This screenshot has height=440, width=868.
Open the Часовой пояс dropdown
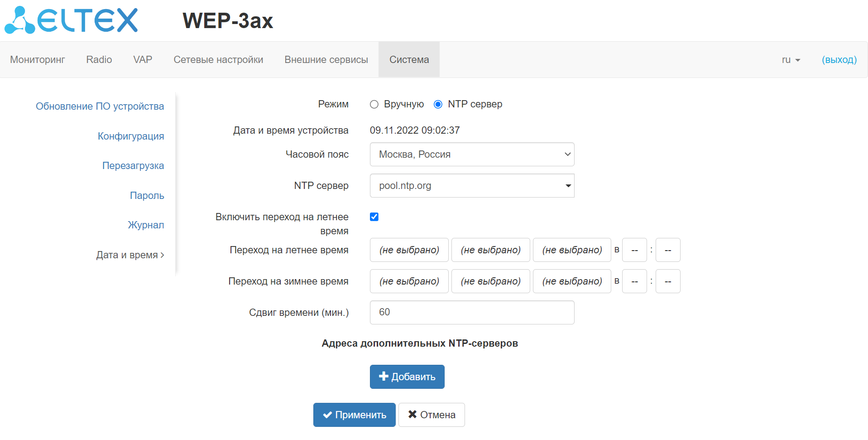(x=472, y=155)
